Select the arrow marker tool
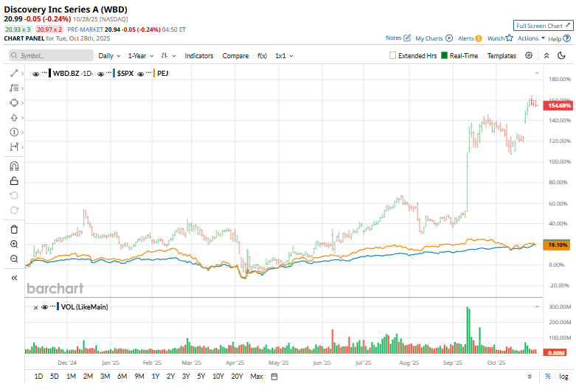The width and height of the screenshot is (576, 392). point(14,117)
